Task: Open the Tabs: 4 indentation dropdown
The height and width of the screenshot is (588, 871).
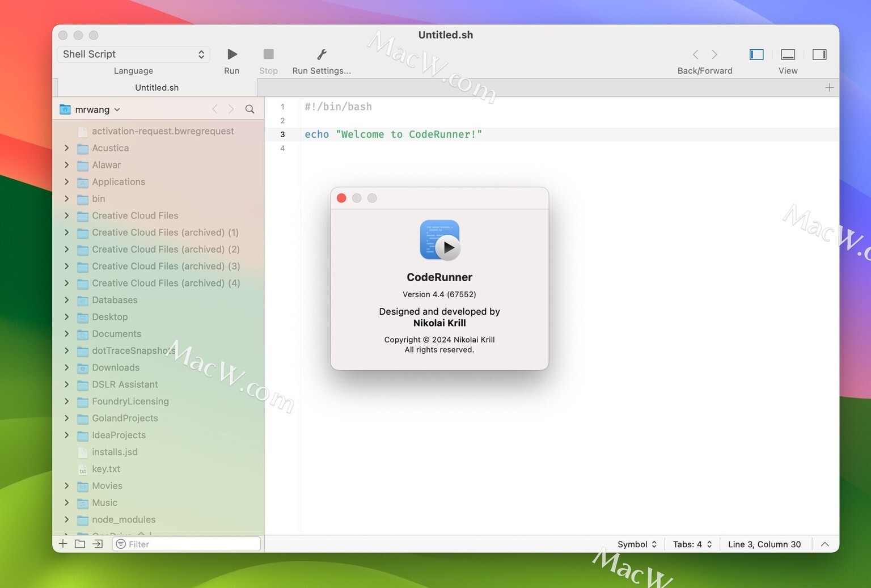Action: (x=692, y=544)
